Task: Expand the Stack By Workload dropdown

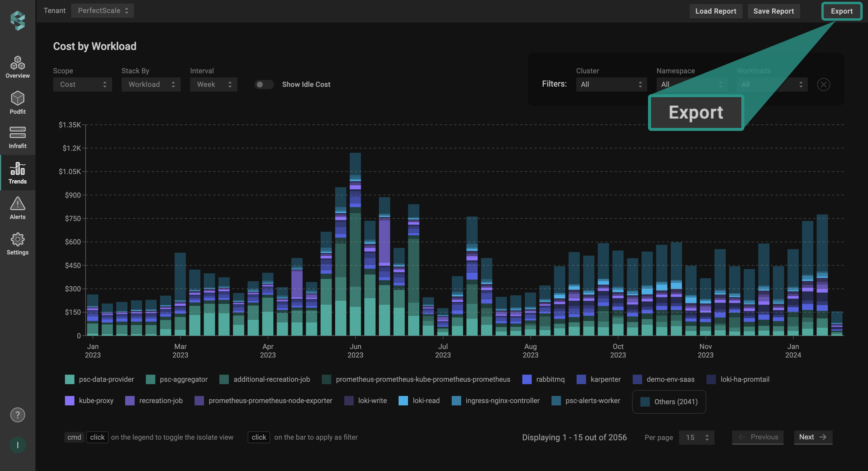Action: [151, 84]
